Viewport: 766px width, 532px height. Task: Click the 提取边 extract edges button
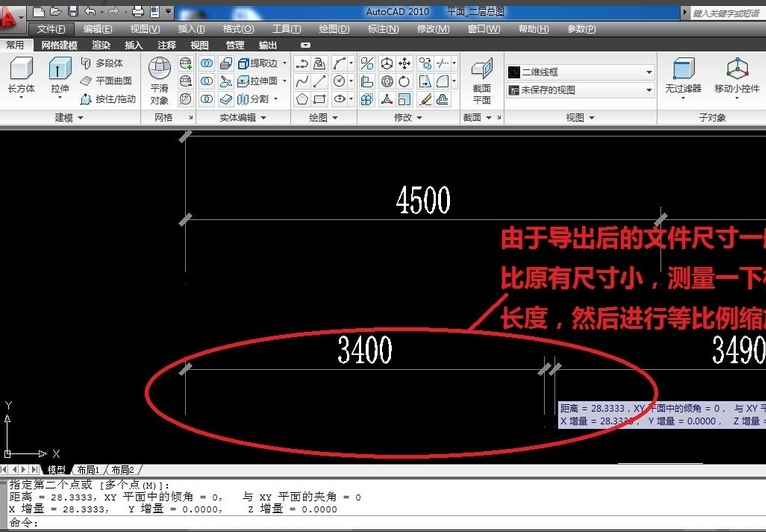pos(257,63)
